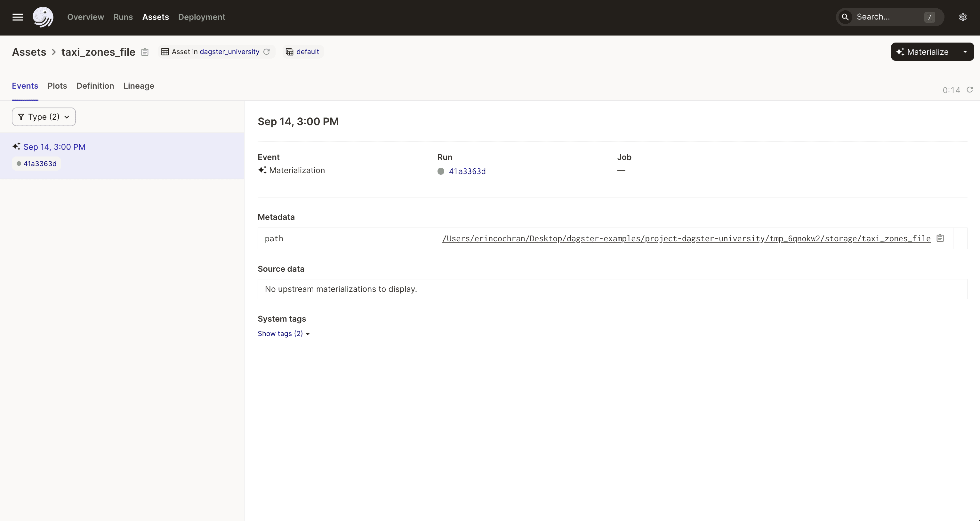Image resolution: width=980 pixels, height=521 pixels.
Task: Switch to the Lineage tab
Action: (x=139, y=86)
